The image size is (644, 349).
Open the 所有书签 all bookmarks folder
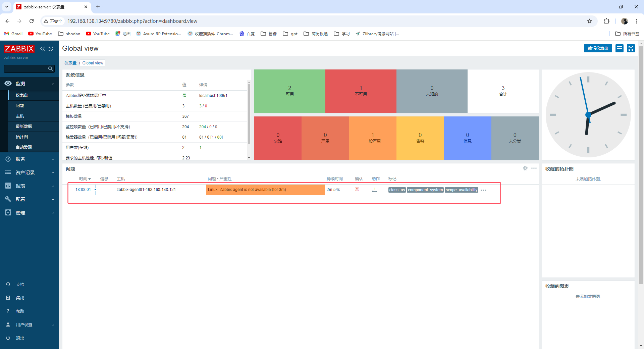tap(627, 34)
